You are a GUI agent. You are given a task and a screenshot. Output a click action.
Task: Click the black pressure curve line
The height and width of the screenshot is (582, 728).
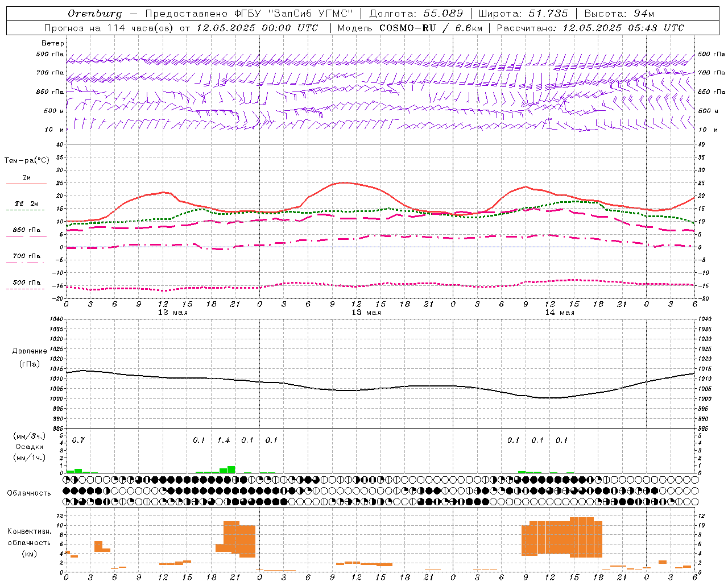(x=380, y=389)
